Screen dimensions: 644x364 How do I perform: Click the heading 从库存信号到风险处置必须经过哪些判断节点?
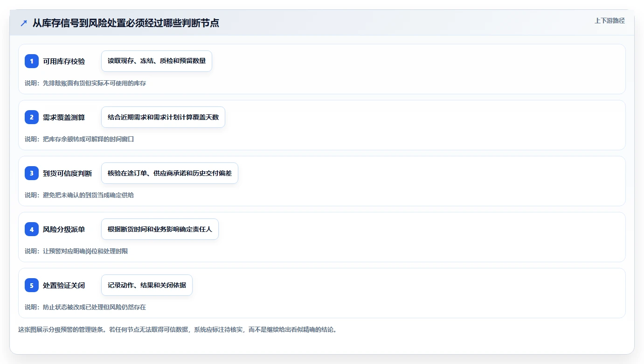(x=126, y=23)
